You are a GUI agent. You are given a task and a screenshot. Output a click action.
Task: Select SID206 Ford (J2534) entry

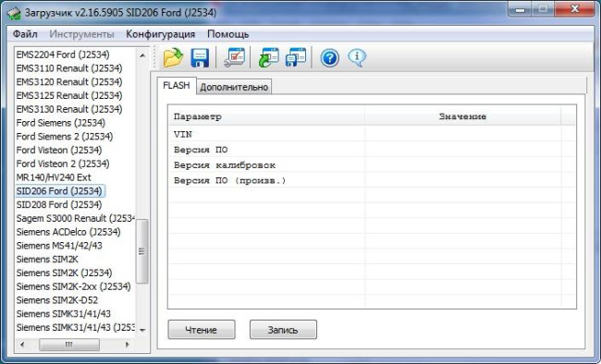coord(59,191)
